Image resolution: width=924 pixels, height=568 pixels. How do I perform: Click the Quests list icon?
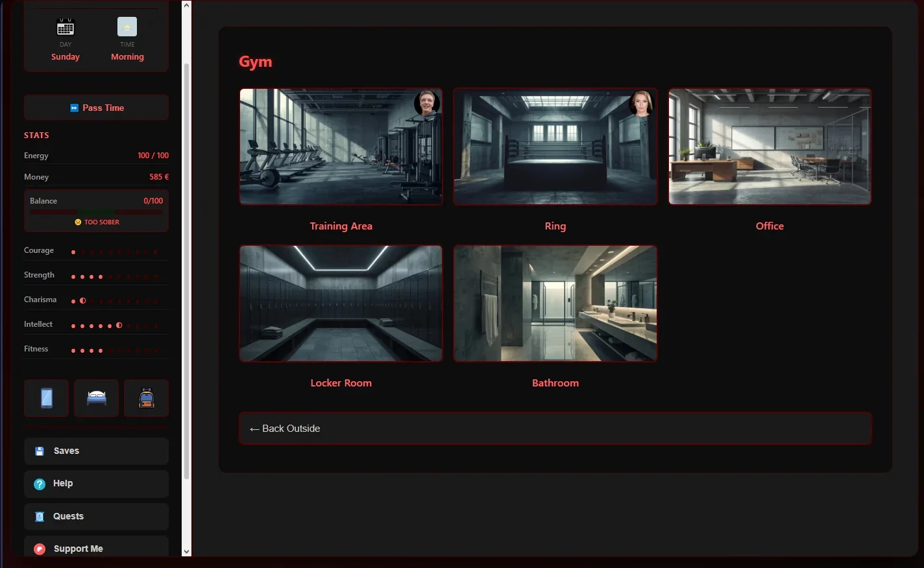(x=40, y=517)
